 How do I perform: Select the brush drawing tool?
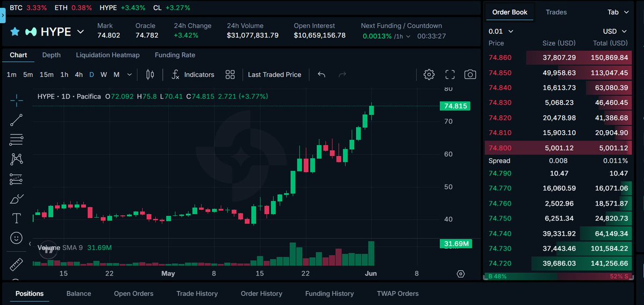pyautogui.click(x=17, y=199)
